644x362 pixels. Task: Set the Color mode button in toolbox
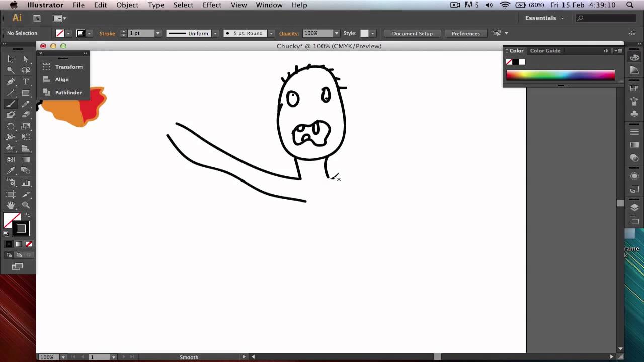[x=9, y=244]
